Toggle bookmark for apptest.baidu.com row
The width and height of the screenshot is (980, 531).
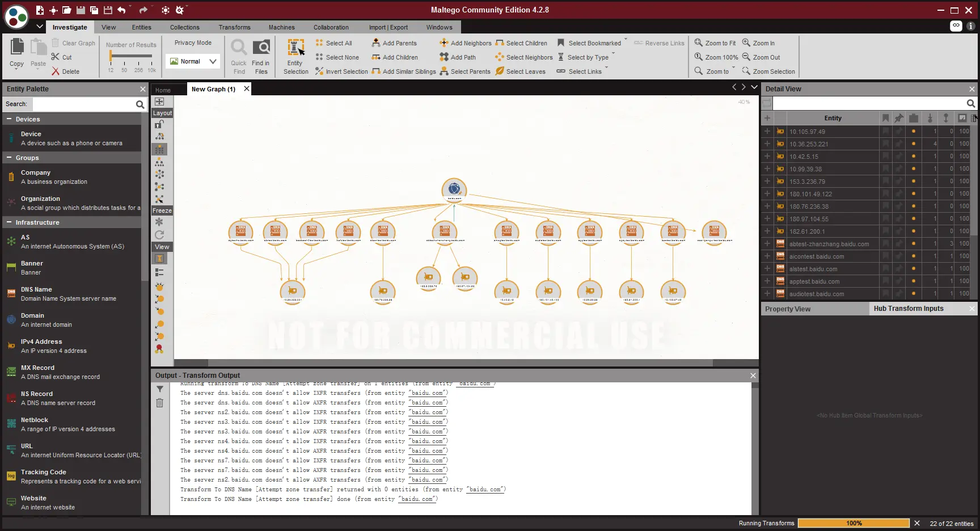885,281
